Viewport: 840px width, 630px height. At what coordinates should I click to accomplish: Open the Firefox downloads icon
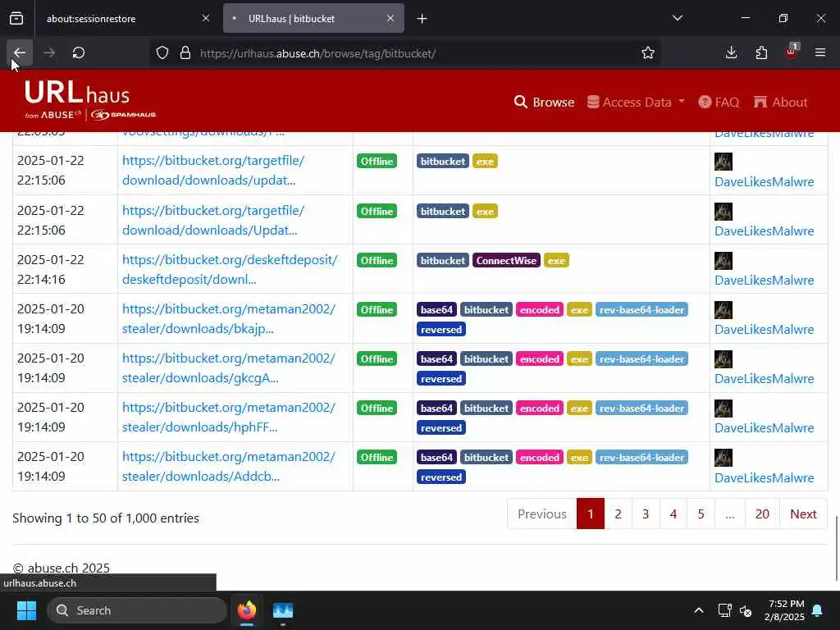pyautogui.click(x=731, y=52)
